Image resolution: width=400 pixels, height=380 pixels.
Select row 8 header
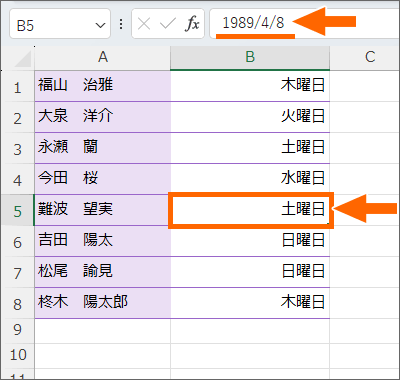click(17, 303)
